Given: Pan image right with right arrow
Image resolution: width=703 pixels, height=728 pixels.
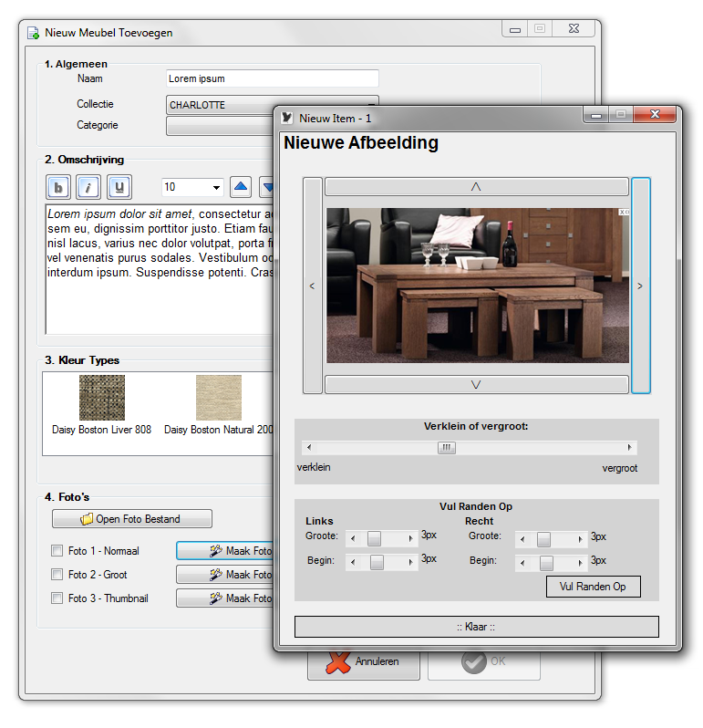Looking at the screenshot, I should pos(640,286).
